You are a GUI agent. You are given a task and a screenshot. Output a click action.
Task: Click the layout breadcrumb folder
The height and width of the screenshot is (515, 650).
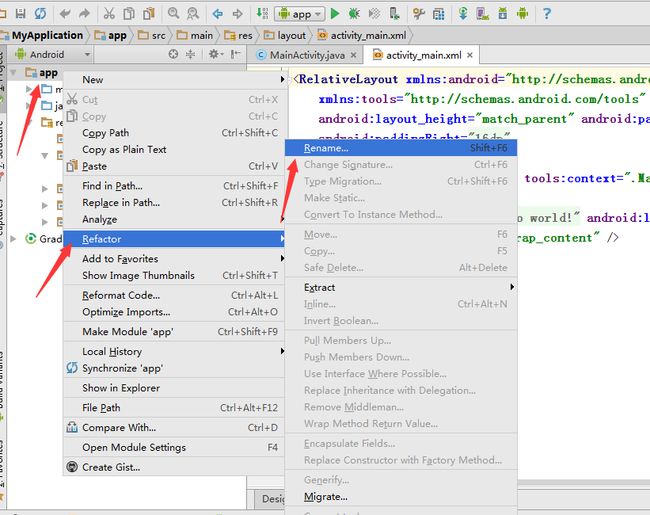(285, 36)
